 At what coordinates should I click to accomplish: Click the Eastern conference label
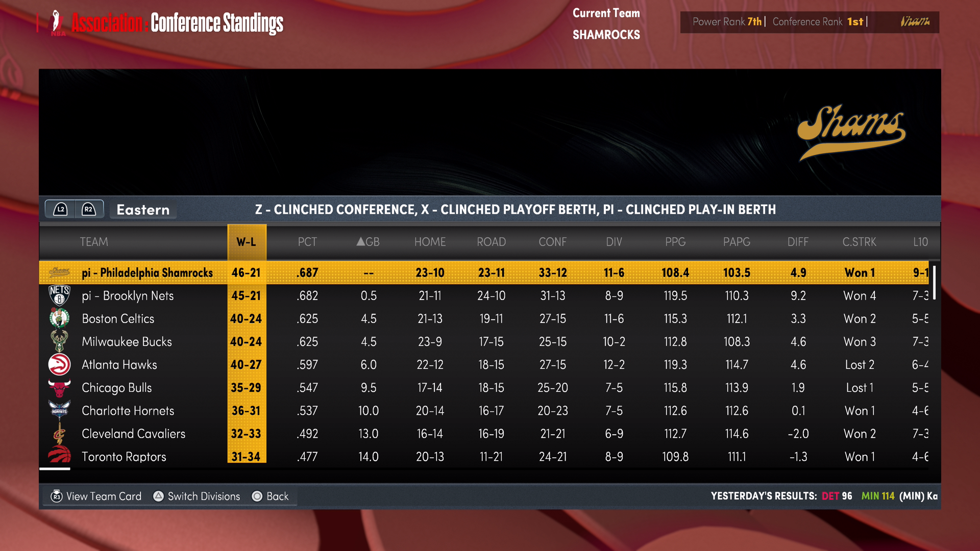[x=143, y=210]
